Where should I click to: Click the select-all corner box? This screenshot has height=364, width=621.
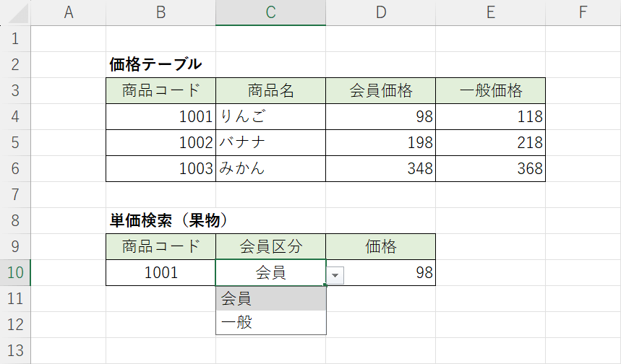point(16,12)
